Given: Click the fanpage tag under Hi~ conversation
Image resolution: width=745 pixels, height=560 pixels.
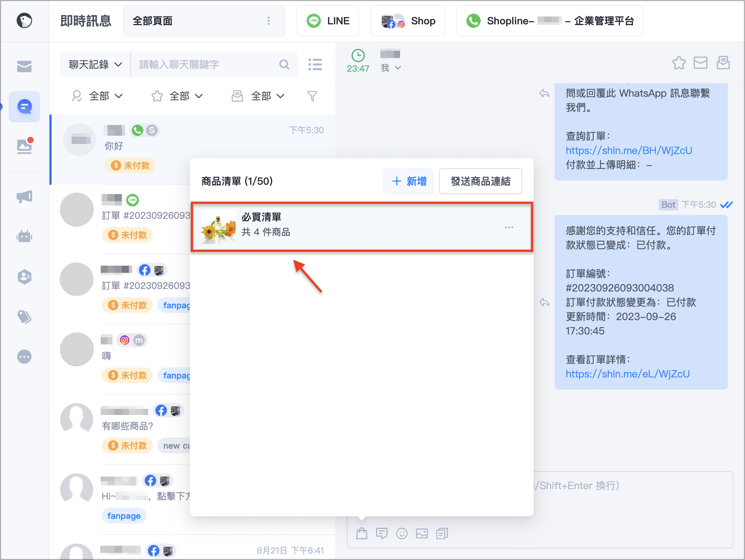Looking at the screenshot, I should point(124,516).
